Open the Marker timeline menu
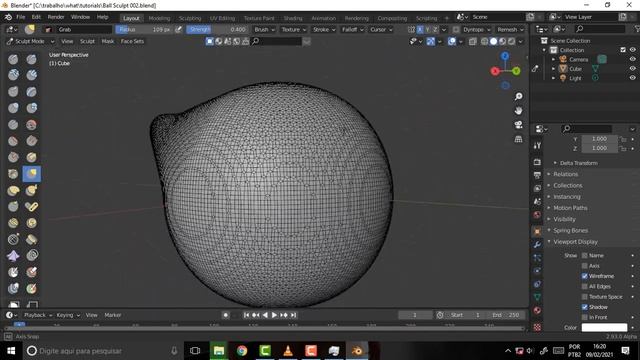640x360 pixels. pyautogui.click(x=113, y=315)
